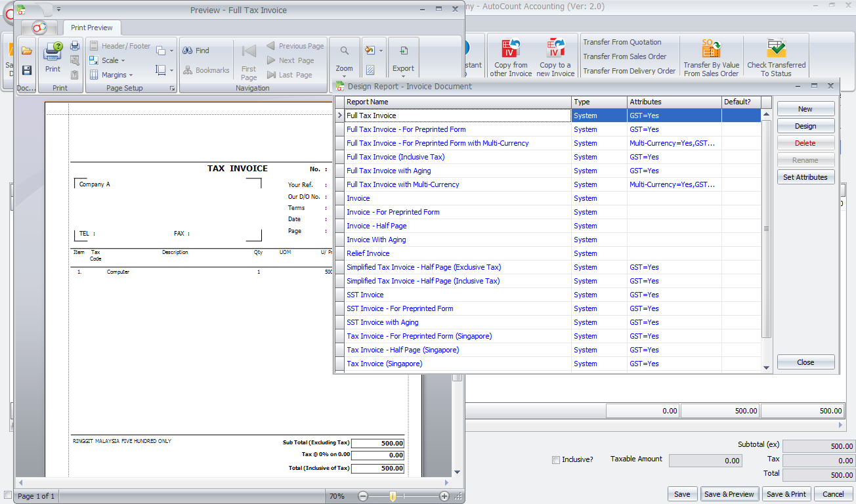Select 'SST Invoice with Aging' report row

[548, 322]
